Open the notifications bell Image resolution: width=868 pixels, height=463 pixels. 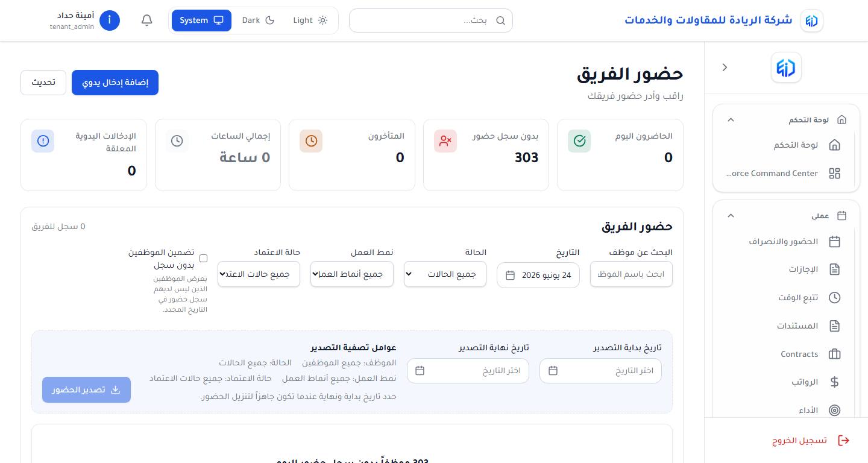(146, 20)
